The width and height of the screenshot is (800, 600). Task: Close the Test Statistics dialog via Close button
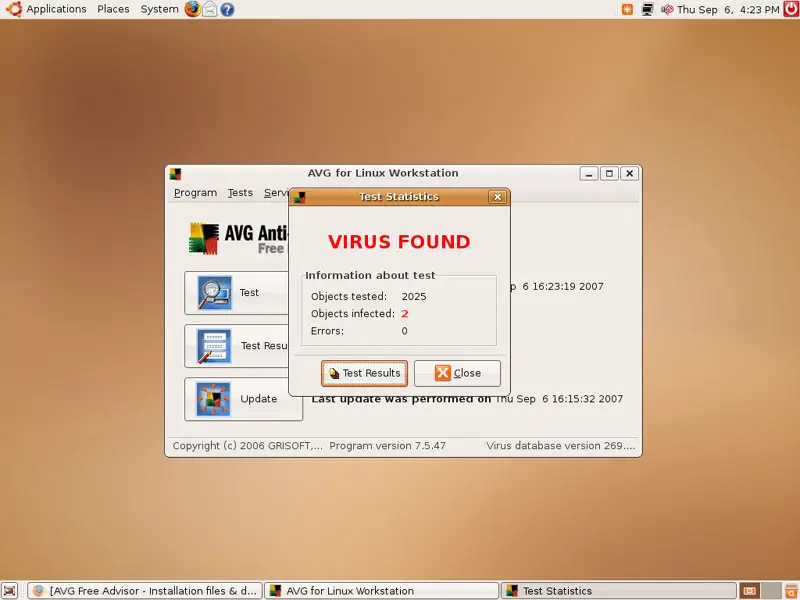pos(457,373)
